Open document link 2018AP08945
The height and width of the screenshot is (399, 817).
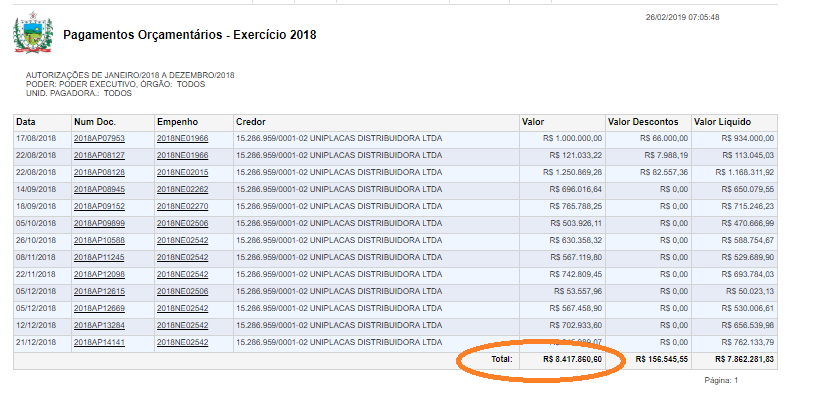tap(99, 189)
